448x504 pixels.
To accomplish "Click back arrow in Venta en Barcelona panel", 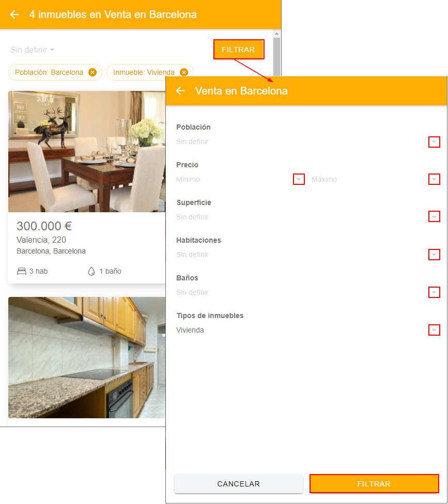I will point(180,91).
